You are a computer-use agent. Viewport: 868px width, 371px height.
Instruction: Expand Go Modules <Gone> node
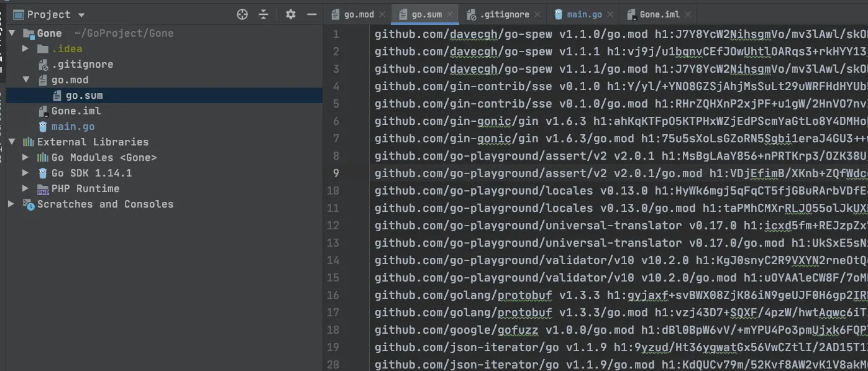25,158
